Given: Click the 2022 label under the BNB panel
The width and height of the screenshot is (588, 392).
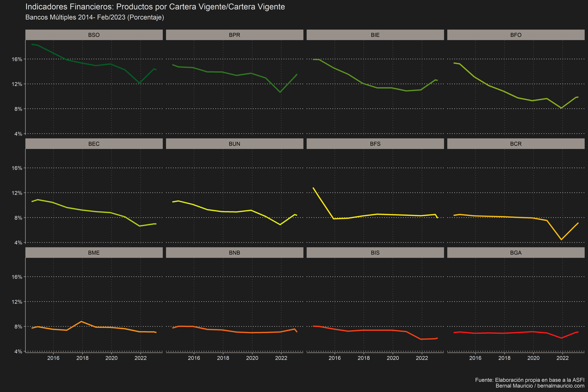Looking at the screenshot, I should [281, 358].
